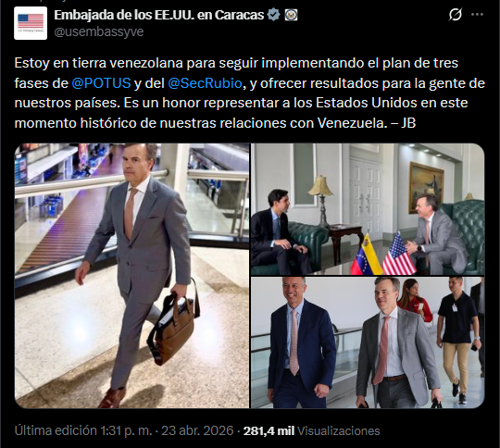Open photo of two men walking in suits
Image resolution: width=500 pixels, height=448 pixels.
(368, 342)
